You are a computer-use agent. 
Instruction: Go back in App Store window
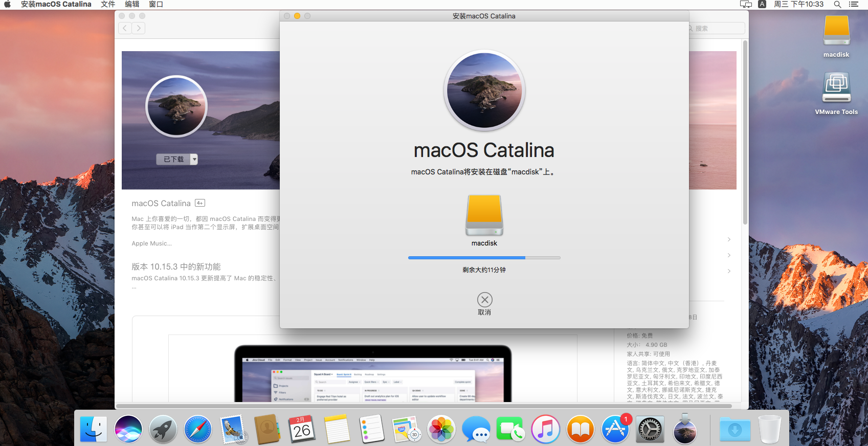(x=125, y=29)
